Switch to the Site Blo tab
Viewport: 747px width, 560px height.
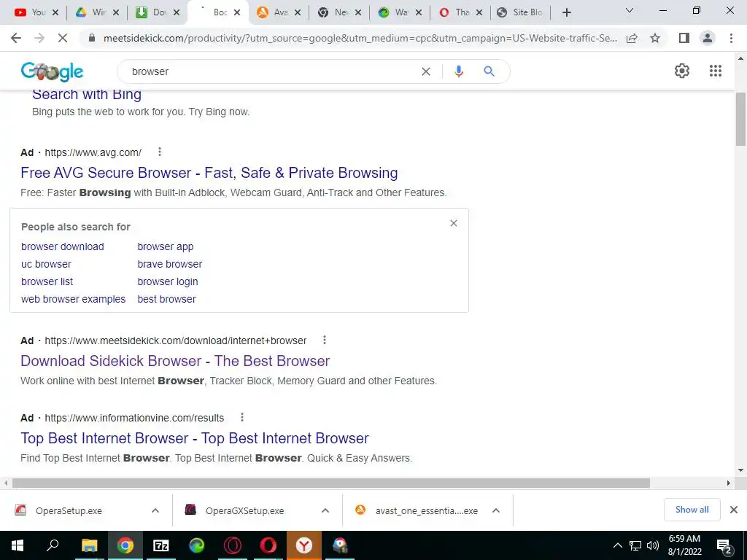point(519,12)
